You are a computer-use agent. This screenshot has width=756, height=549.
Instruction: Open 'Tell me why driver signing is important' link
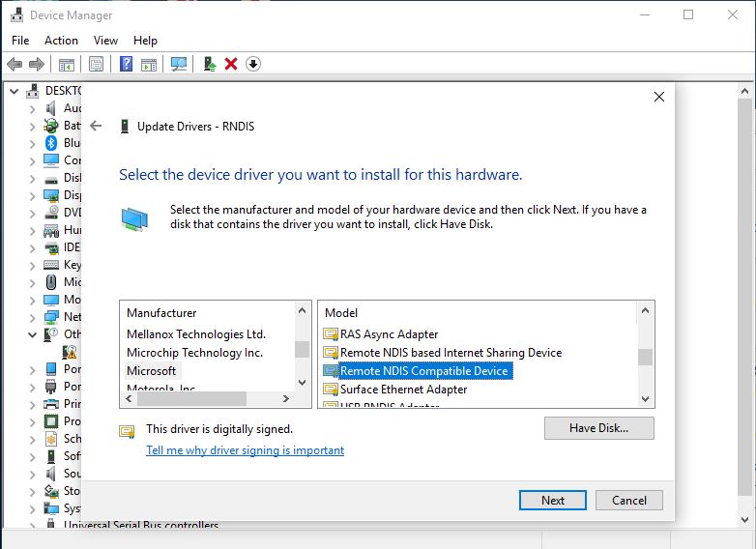[x=245, y=450]
